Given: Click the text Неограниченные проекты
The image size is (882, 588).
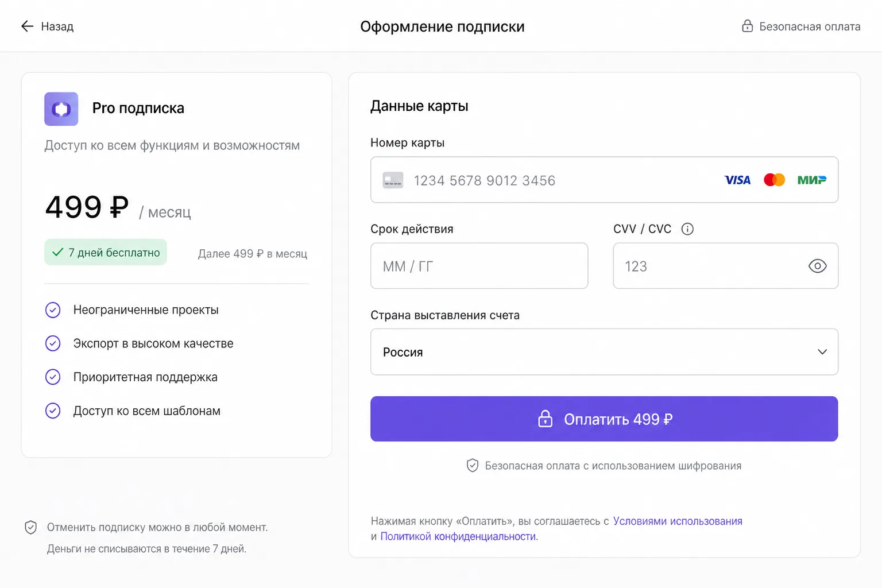Looking at the screenshot, I should tap(146, 310).
